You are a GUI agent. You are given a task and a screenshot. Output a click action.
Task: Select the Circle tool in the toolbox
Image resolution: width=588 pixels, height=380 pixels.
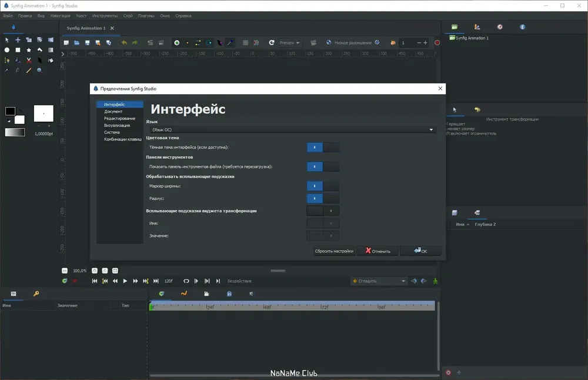(x=6, y=50)
